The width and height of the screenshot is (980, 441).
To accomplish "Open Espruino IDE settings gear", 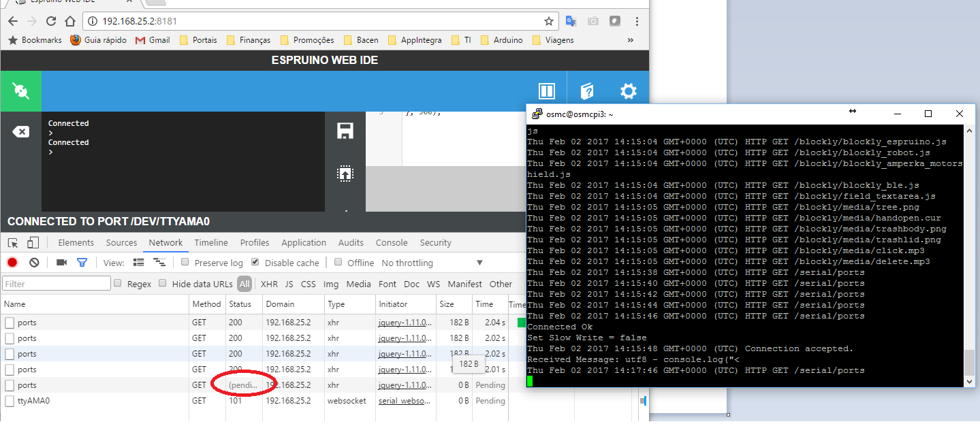I will coord(628,91).
